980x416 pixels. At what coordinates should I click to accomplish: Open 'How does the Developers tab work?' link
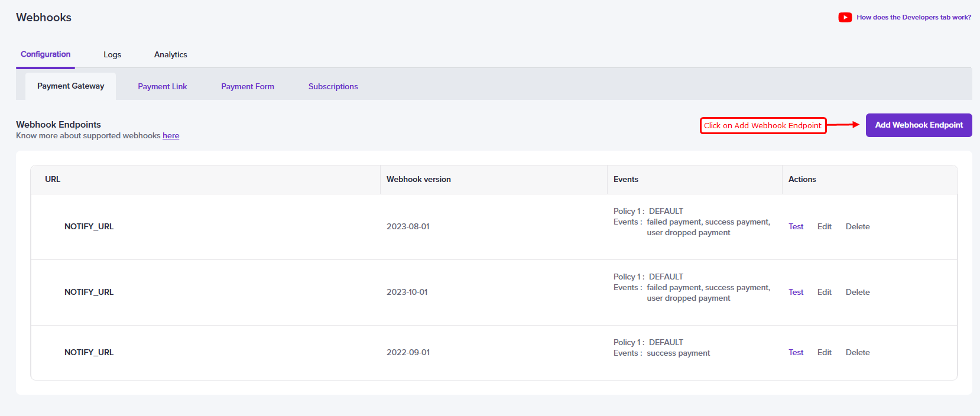tap(914, 17)
